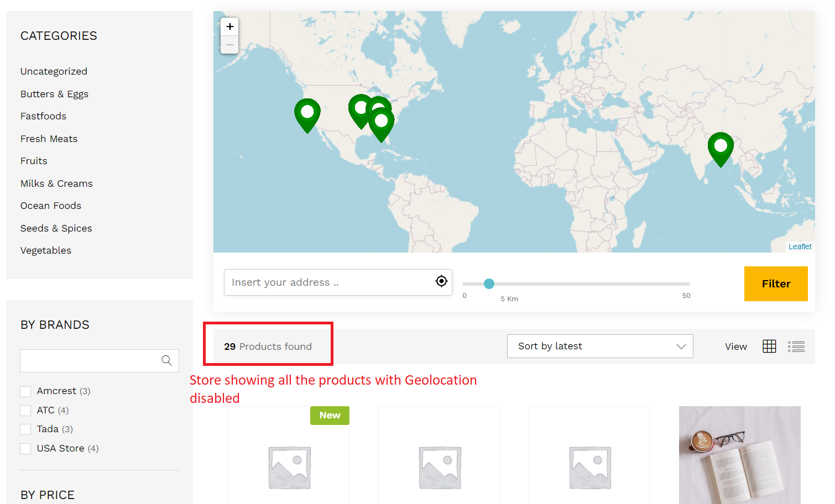This screenshot has height=504, width=835.
Task: Check the Amcrest brand filter
Action: (25, 391)
